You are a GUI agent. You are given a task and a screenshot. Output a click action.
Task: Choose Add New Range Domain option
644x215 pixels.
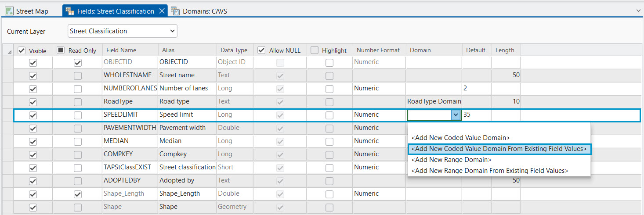click(x=451, y=160)
